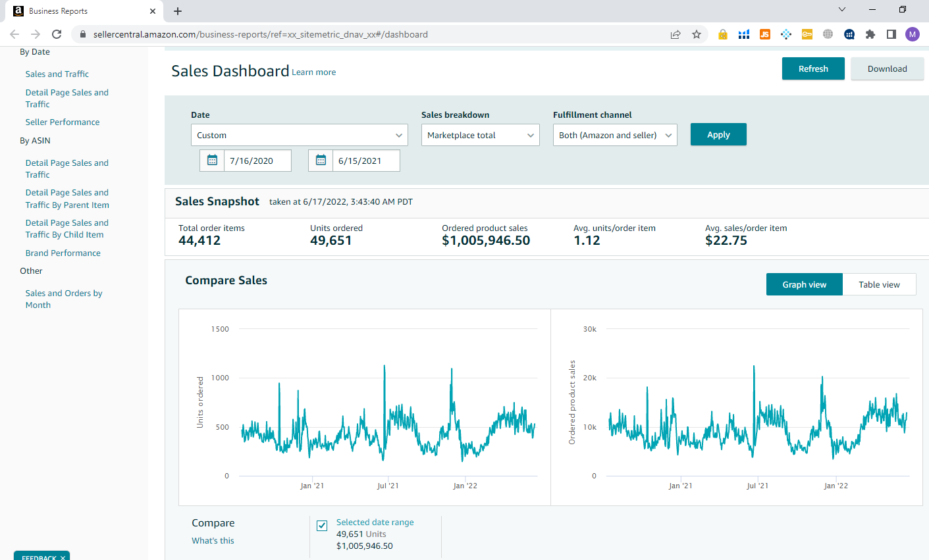Switch to Graph view

[x=805, y=284]
